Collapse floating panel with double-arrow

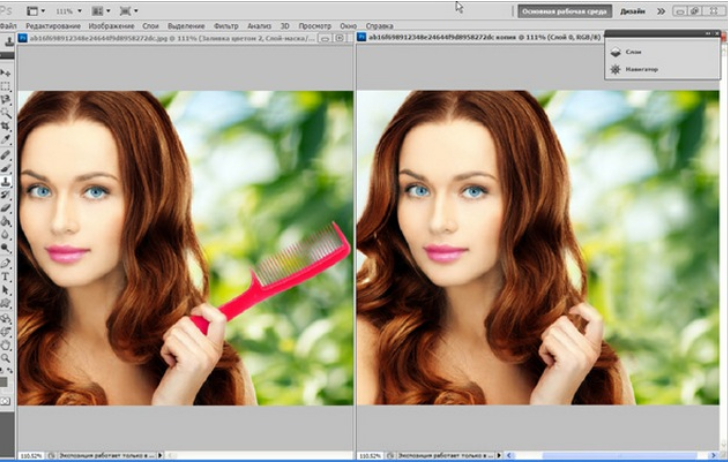click(x=708, y=33)
